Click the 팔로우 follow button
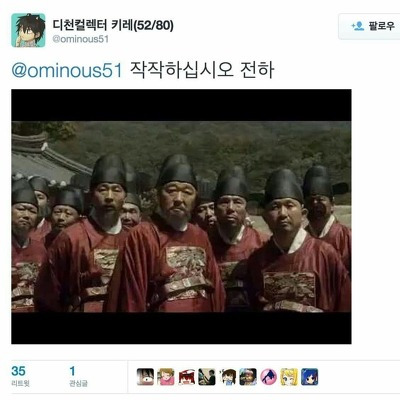The image size is (400, 400). tap(369, 26)
